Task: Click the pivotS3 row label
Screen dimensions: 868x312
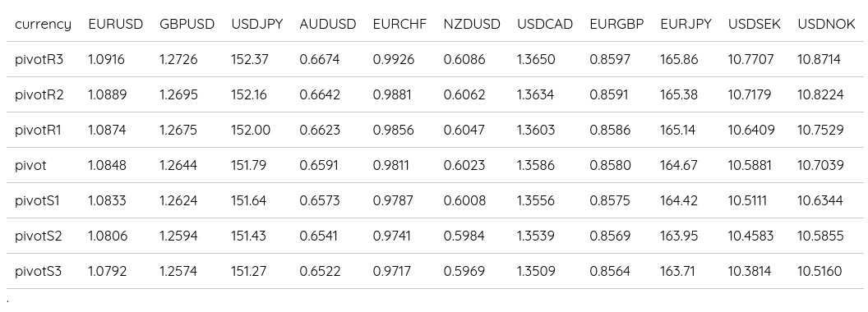Action: point(38,272)
